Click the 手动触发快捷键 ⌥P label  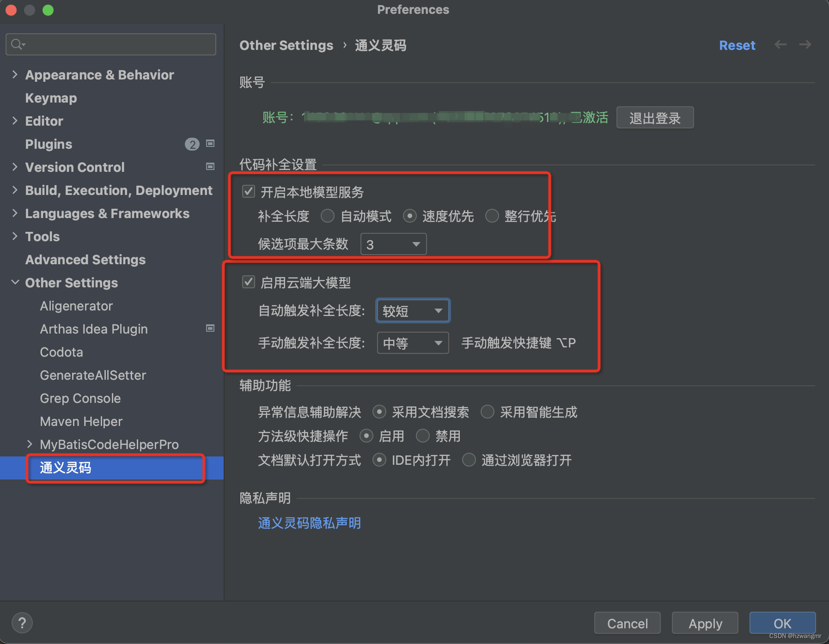[x=518, y=343]
